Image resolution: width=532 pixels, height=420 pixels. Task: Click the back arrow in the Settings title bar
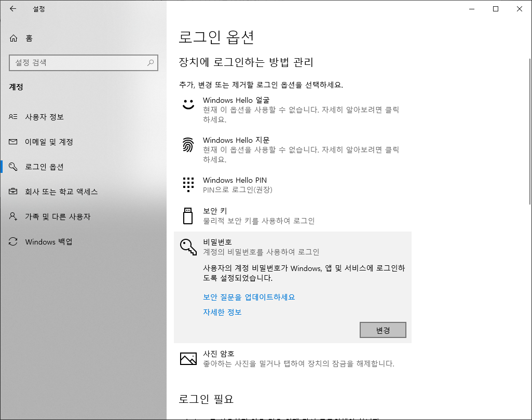(x=13, y=9)
